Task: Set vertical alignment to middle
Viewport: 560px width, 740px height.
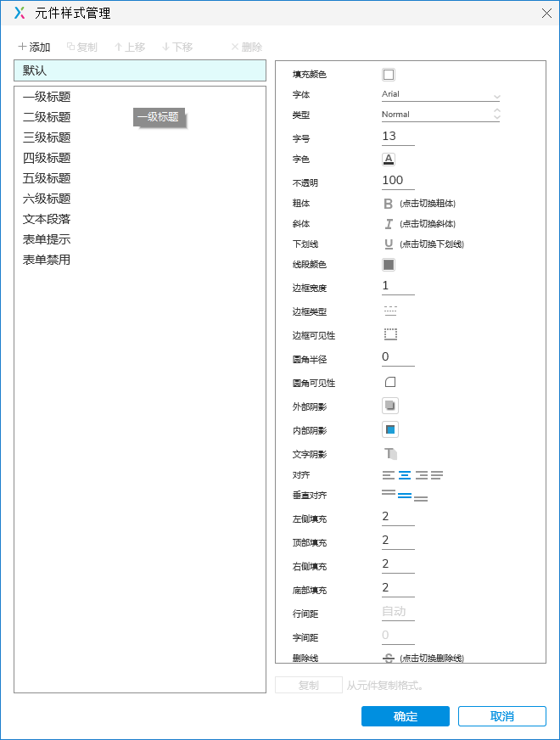Action: [x=405, y=496]
